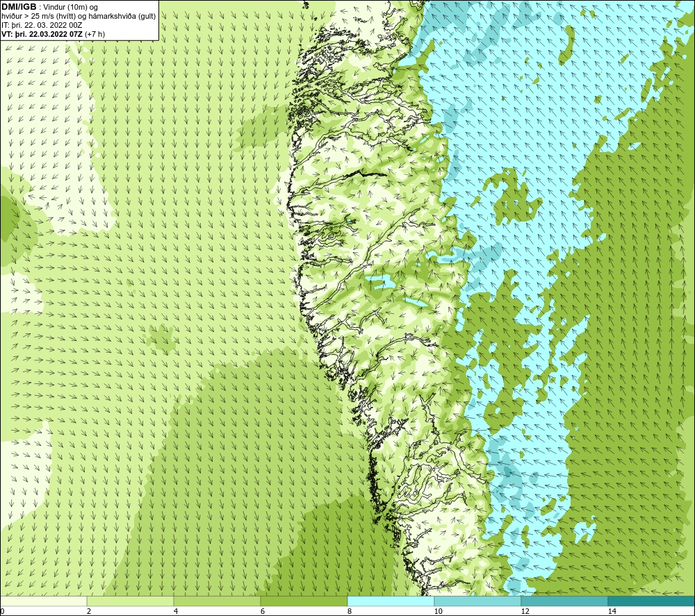The height and width of the screenshot is (616, 695).
Task: Click the scale label '8'
Action: coord(350,611)
